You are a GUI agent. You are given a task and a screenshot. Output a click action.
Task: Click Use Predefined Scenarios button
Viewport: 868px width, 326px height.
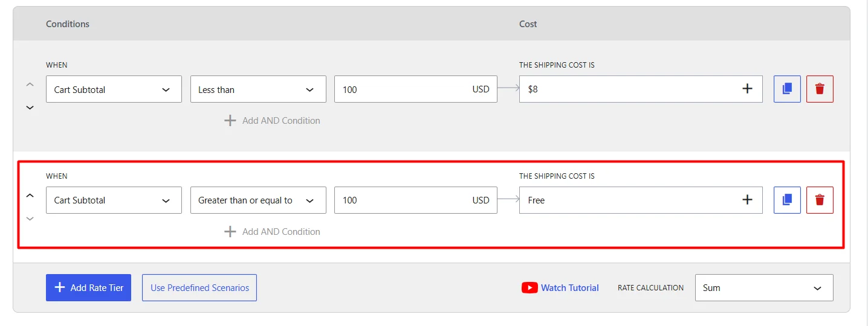(199, 288)
